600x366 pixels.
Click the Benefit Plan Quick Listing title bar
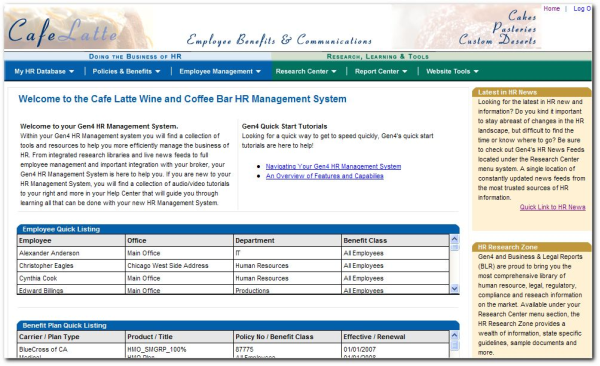point(238,325)
